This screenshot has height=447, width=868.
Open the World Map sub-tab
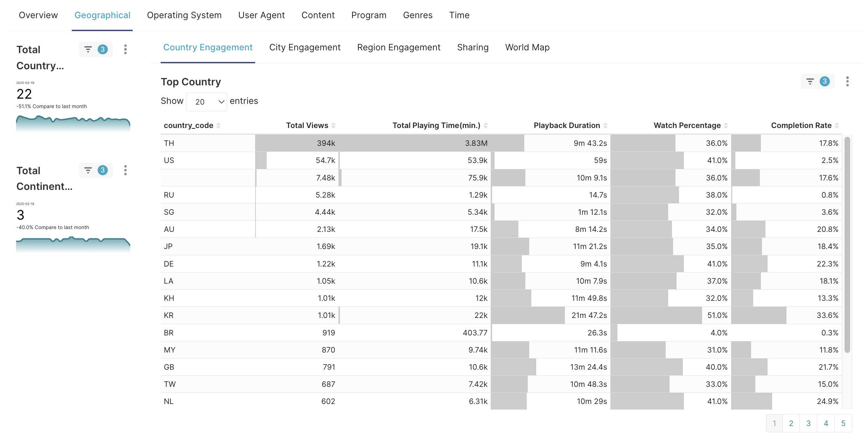point(527,47)
